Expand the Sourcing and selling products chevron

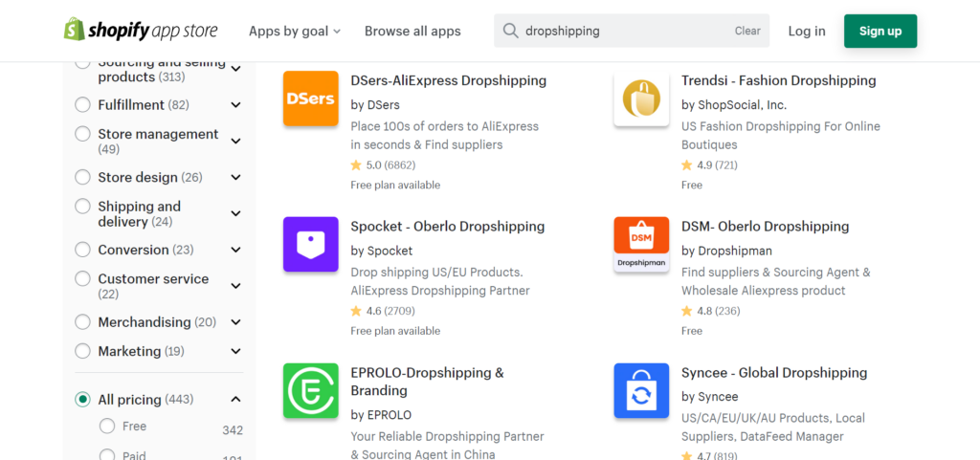pos(235,69)
